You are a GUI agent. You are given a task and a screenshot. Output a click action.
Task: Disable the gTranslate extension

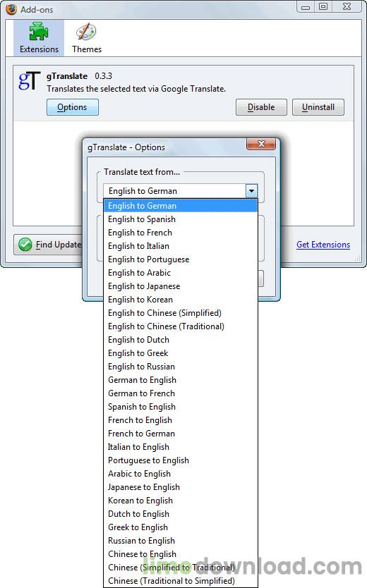(x=261, y=107)
